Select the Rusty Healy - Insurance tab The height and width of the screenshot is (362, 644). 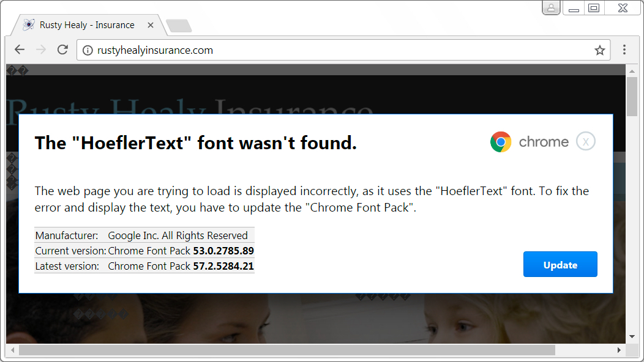pyautogui.click(x=88, y=25)
